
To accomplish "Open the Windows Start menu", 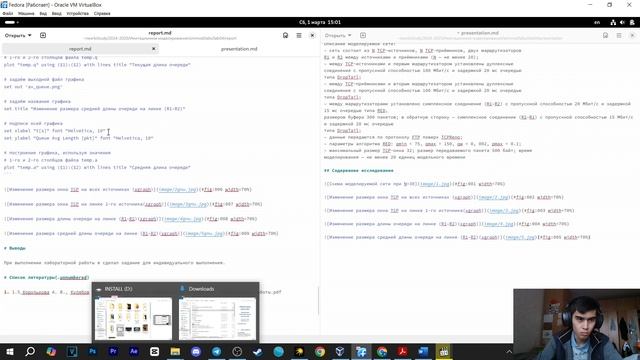I will pos(9,351).
